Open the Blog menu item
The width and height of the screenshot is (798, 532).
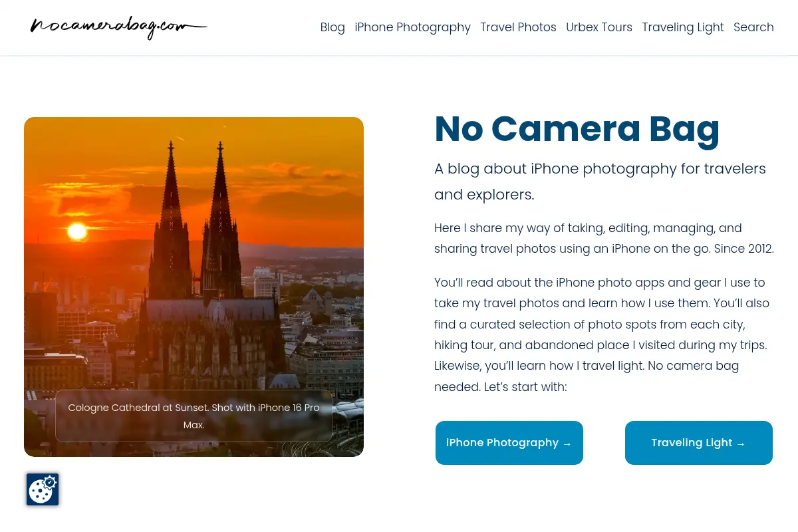tap(332, 27)
